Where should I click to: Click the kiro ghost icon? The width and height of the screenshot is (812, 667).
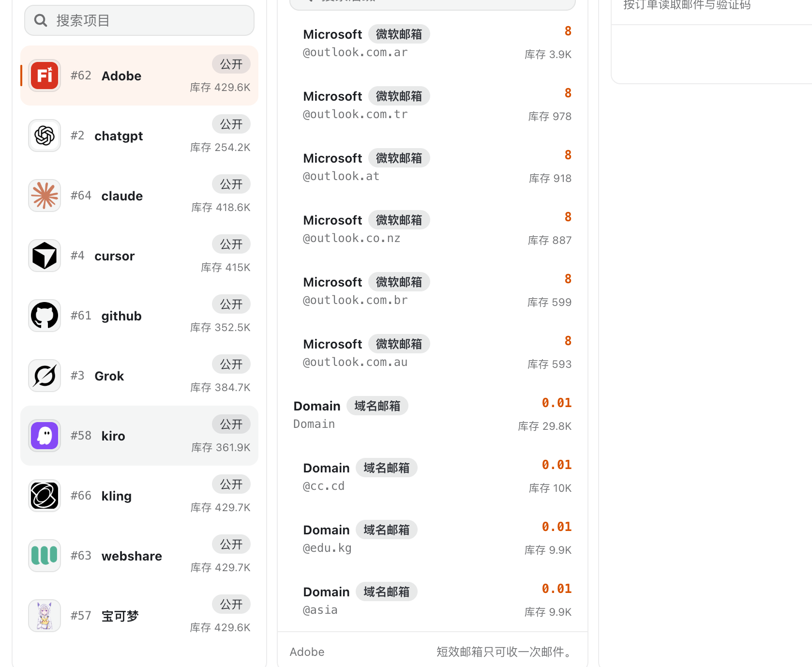45,436
